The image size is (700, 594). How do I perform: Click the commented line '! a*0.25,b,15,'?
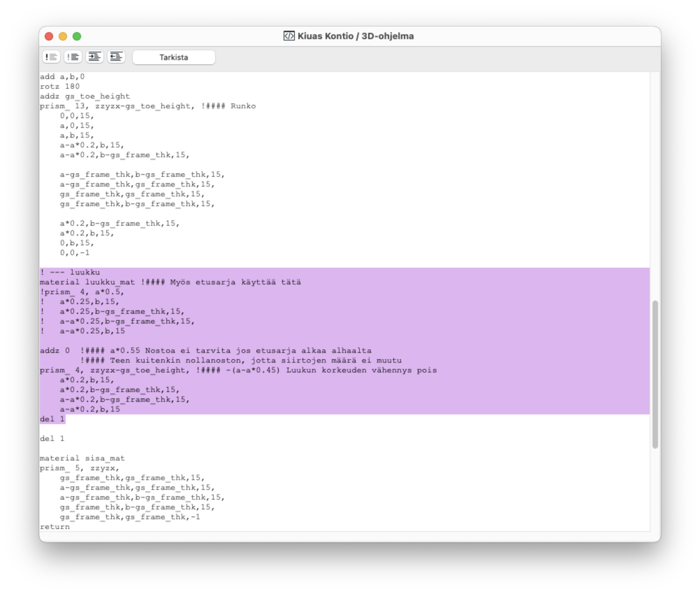tap(80, 302)
